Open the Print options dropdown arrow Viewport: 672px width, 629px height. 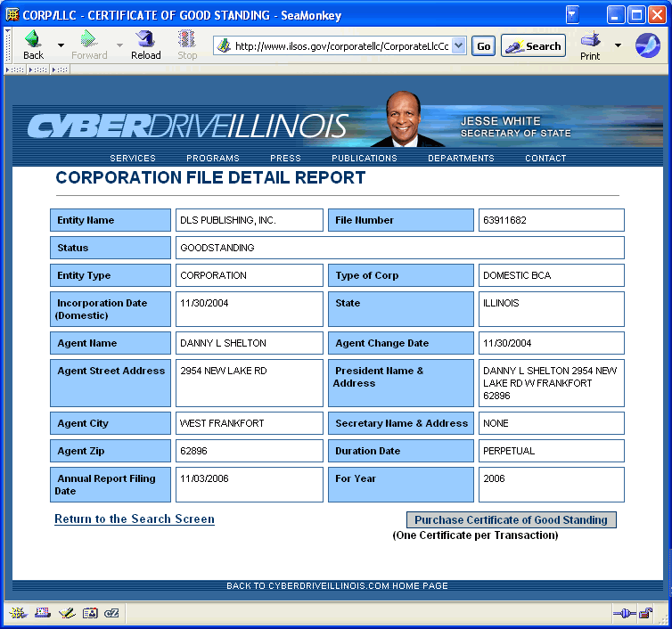coord(618,45)
